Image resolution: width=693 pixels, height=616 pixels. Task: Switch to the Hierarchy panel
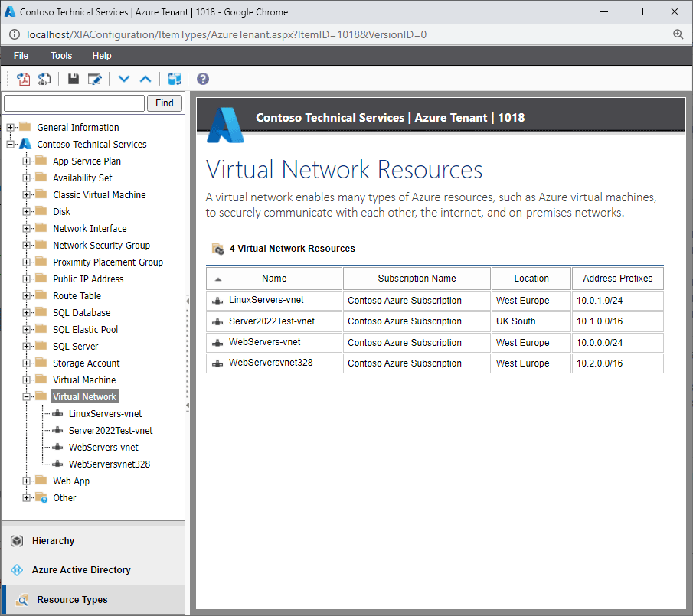(93, 541)
